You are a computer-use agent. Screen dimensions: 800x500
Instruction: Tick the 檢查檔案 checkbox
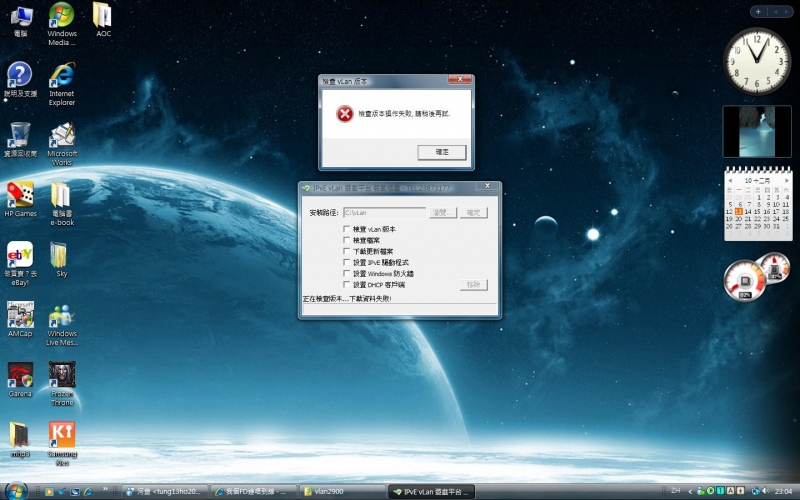pyautogui.click(x=346, y=240)
